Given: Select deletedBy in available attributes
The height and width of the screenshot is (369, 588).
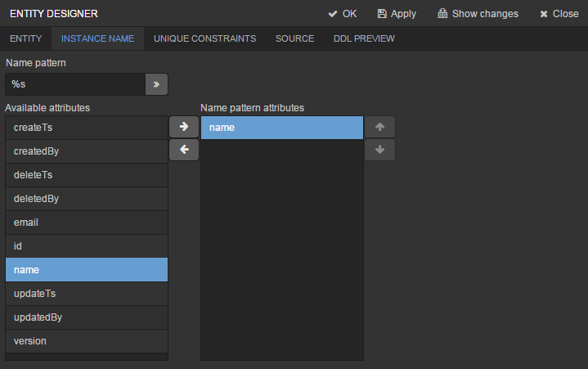Looking at the screenshot, I should [x=87, y=198].
